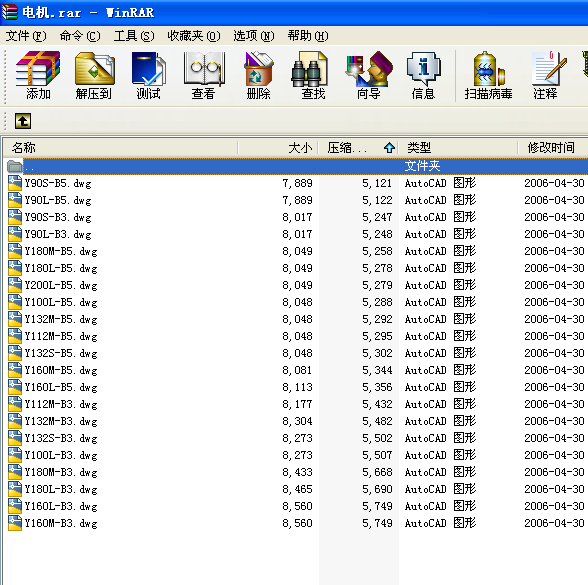Select file Y160L-B5.dwg
Image resolution: width=588 pixels, height=585 pixels.
tap(61, 387)
